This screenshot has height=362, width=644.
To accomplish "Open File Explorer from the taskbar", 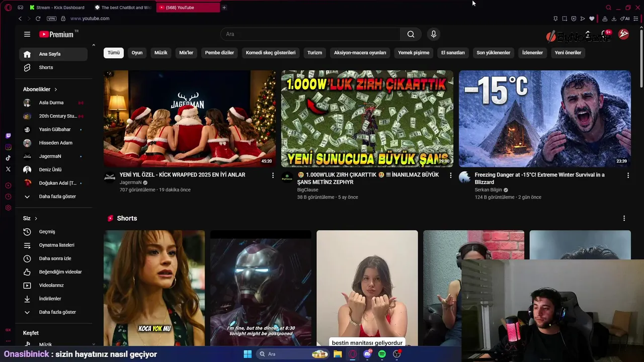I will (338, 354).
